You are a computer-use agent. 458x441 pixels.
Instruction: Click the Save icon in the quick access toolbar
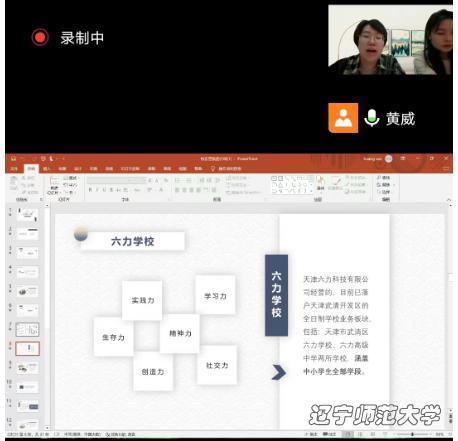click(x=14, y=159)
